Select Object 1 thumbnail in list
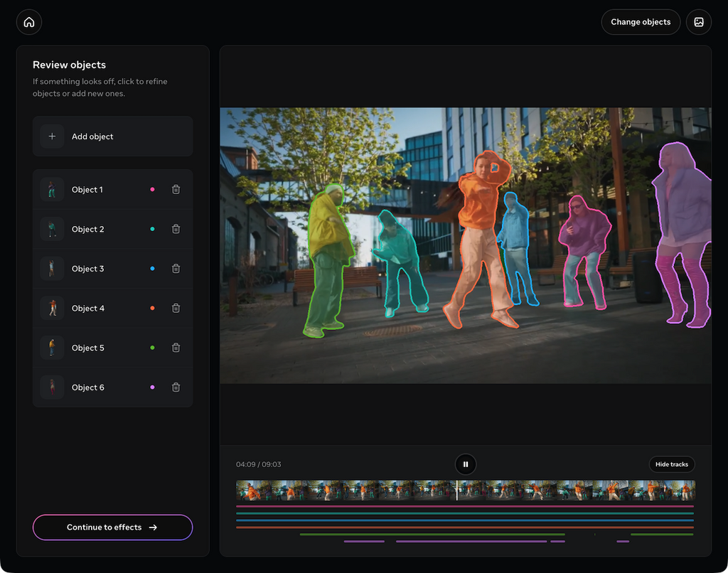The image size is (728, 573). coord(52,190)
